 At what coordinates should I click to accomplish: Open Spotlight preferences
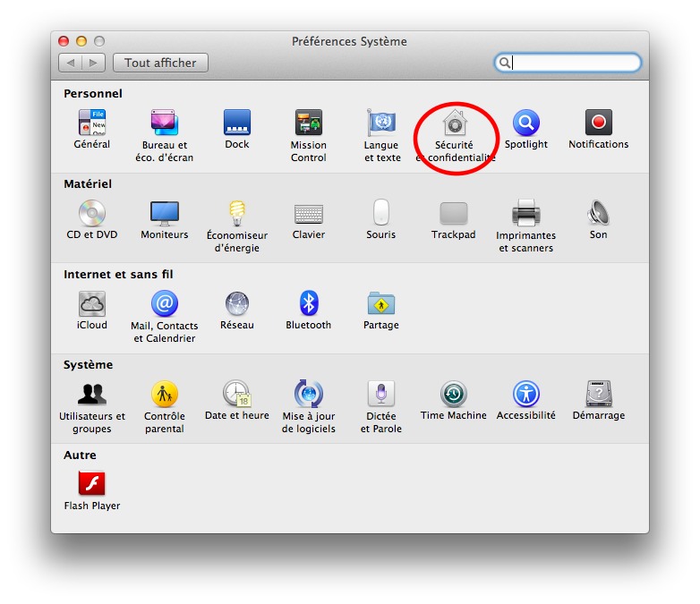click(x=525, y=123)
